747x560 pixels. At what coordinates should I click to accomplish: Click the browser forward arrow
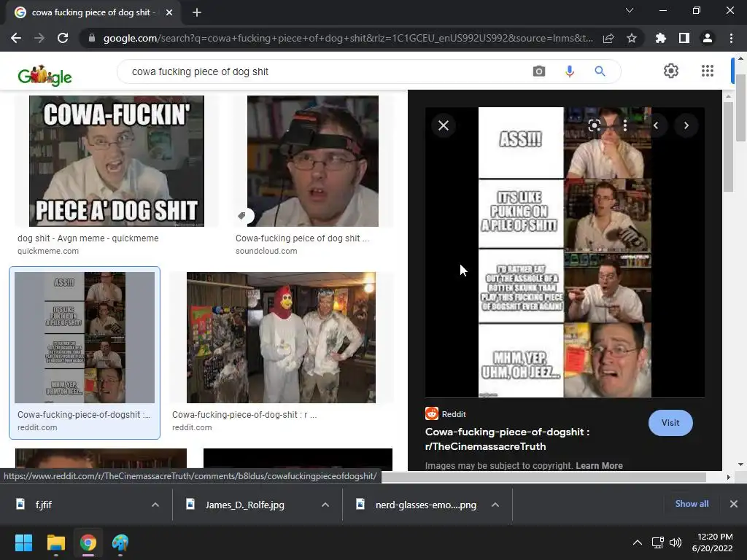39,38
